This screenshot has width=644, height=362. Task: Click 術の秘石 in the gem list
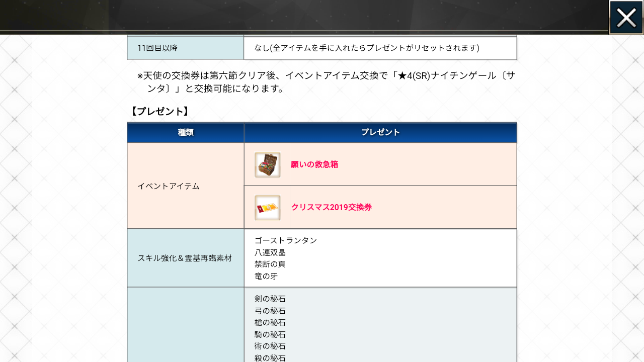click(270, 346)
